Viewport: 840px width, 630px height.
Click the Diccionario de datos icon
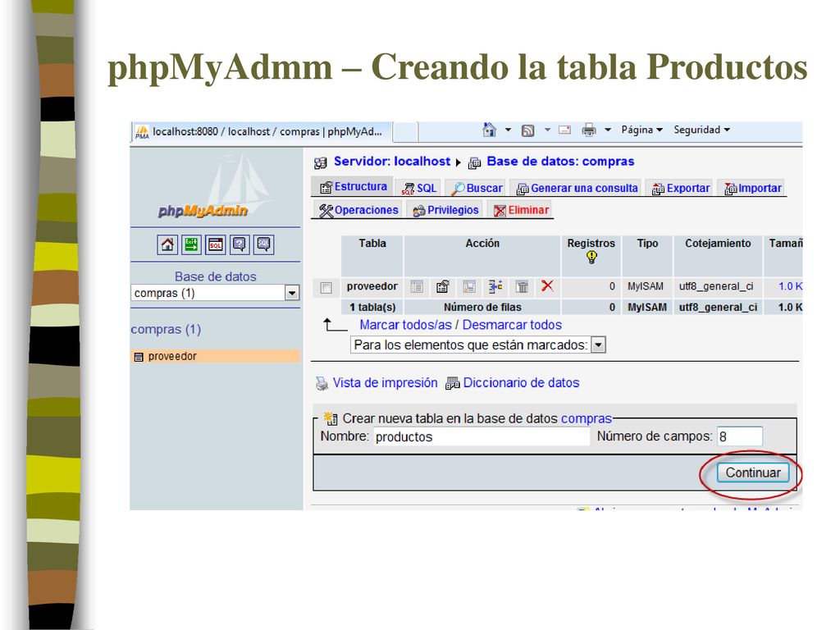click(453, 383)
